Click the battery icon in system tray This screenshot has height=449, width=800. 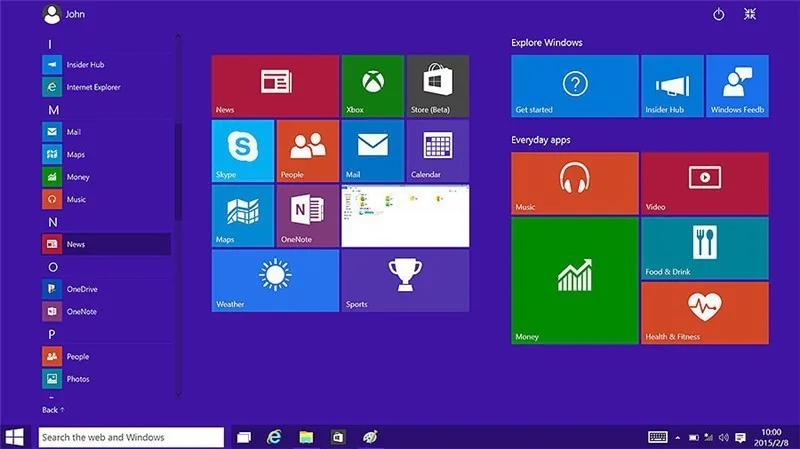point(693,438)
